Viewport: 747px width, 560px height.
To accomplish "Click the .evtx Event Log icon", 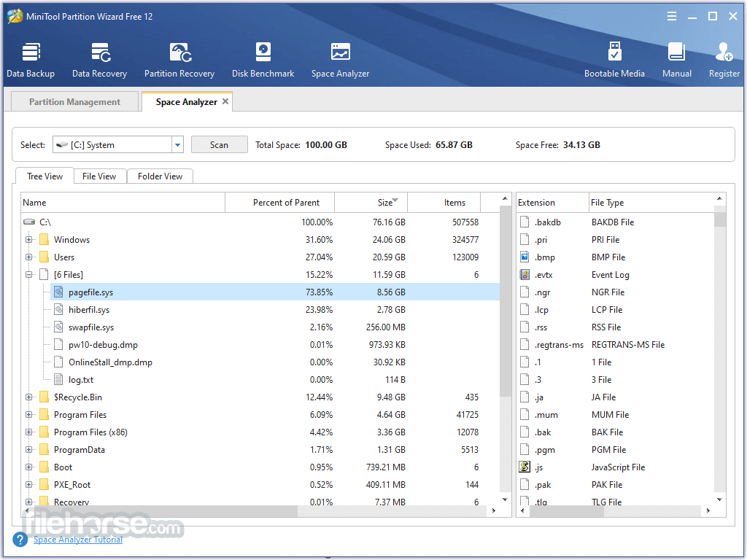I will 525,275.
